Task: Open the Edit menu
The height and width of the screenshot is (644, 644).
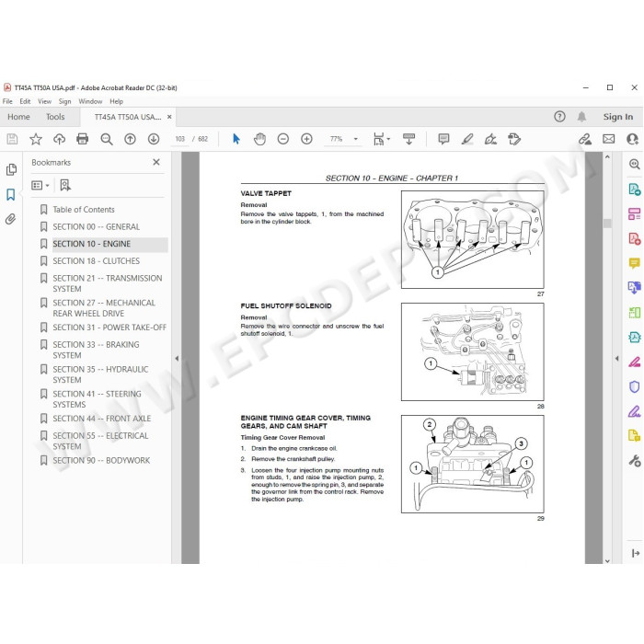Action: [x=25, y=101]
